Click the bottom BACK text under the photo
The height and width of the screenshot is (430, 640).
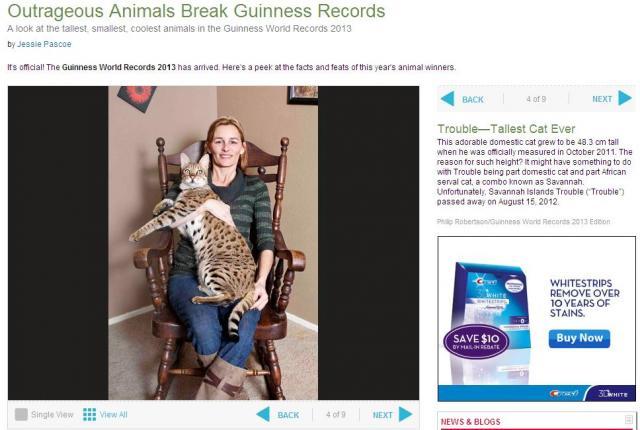pyautogui.click(x=288, y=415)
